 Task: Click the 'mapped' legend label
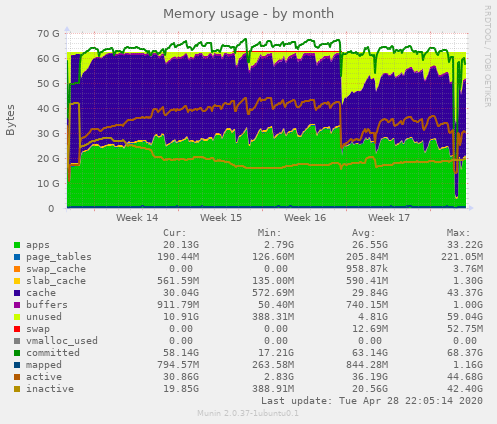click(44, 365)
